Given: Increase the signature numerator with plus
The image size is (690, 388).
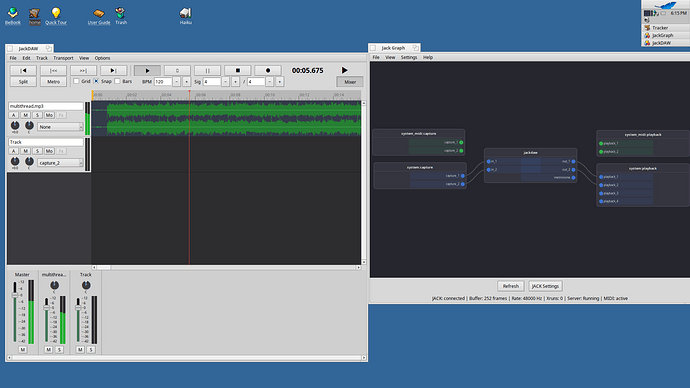Looking at the screenshot, I should pos(235,82).
